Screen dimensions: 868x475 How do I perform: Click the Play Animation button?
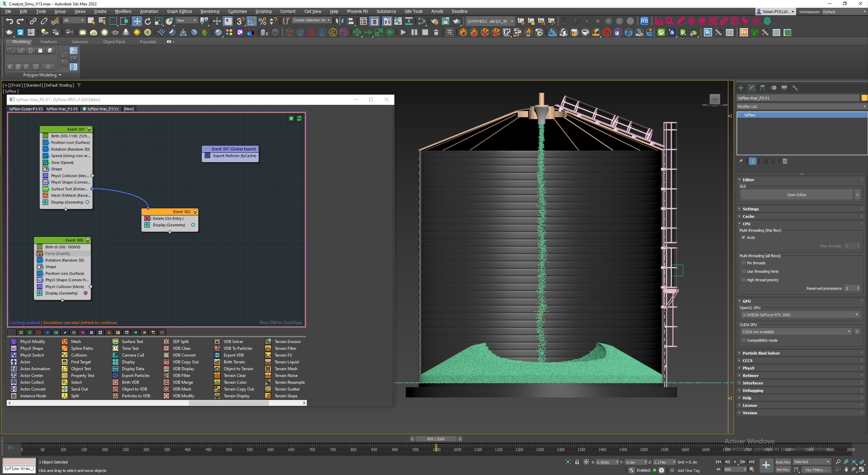735,462
